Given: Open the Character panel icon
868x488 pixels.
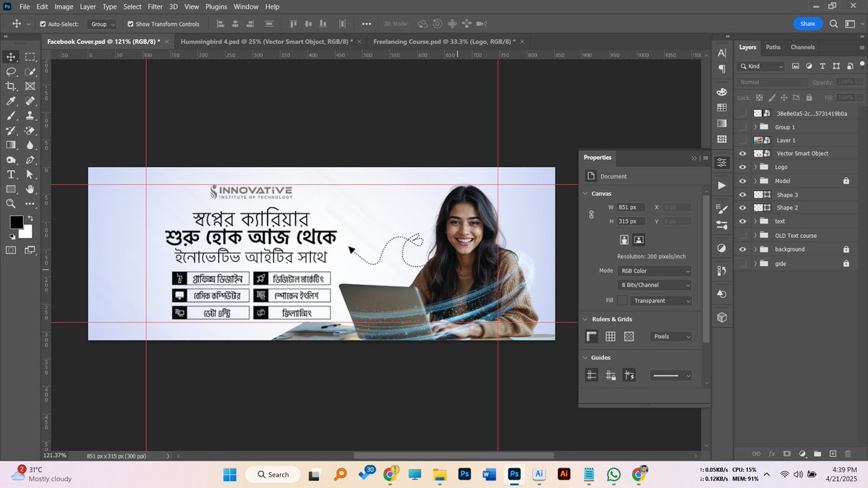Looking at the screenshot, I should point(722,53).
